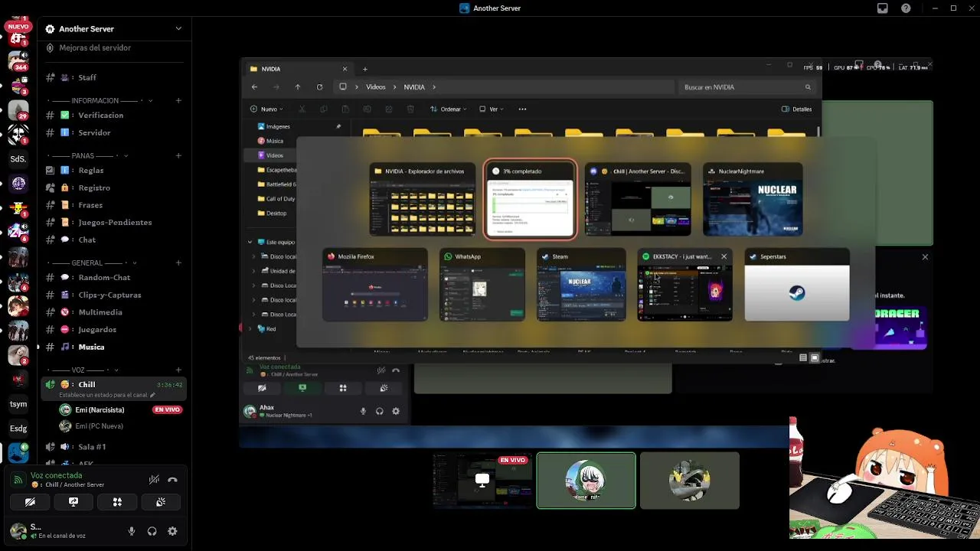Mute your microphone in user panel
Viewport: 980px width, 551px height.
132,531
